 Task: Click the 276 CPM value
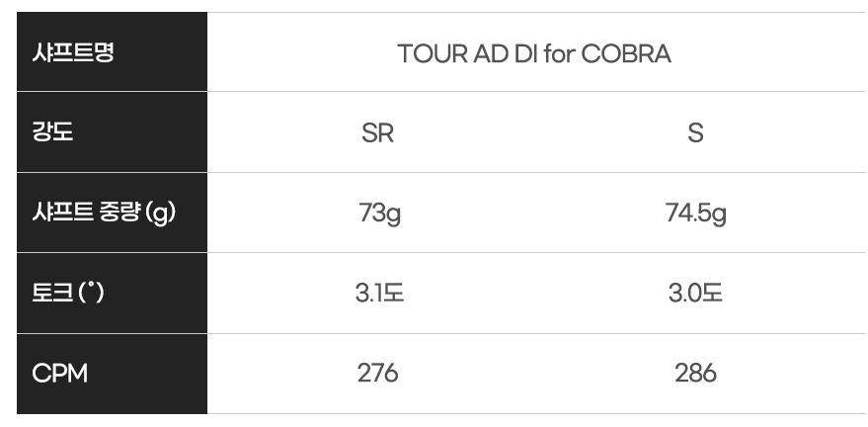pyautogui.click(x=377, y=374)
